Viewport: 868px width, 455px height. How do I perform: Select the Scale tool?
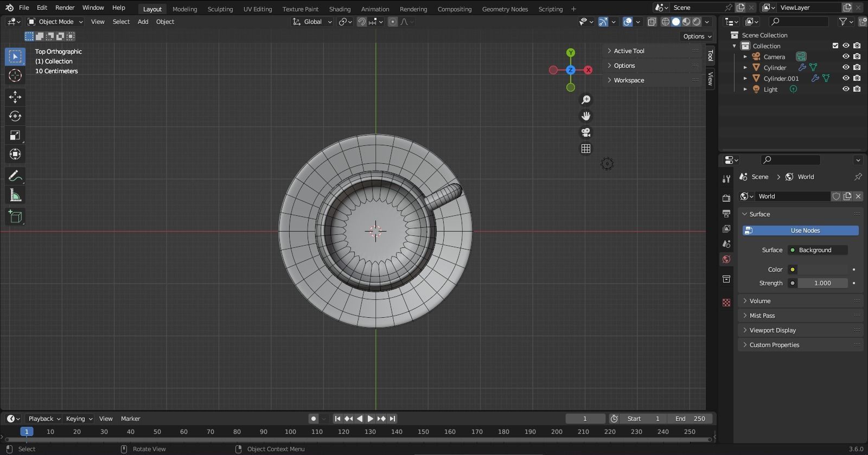coord(15,136)
